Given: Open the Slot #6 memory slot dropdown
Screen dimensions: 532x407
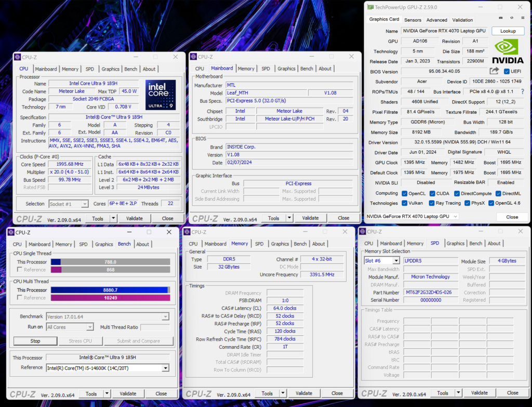Looking at the screenshot, I should pyautogui.click(x=396, y=261).
